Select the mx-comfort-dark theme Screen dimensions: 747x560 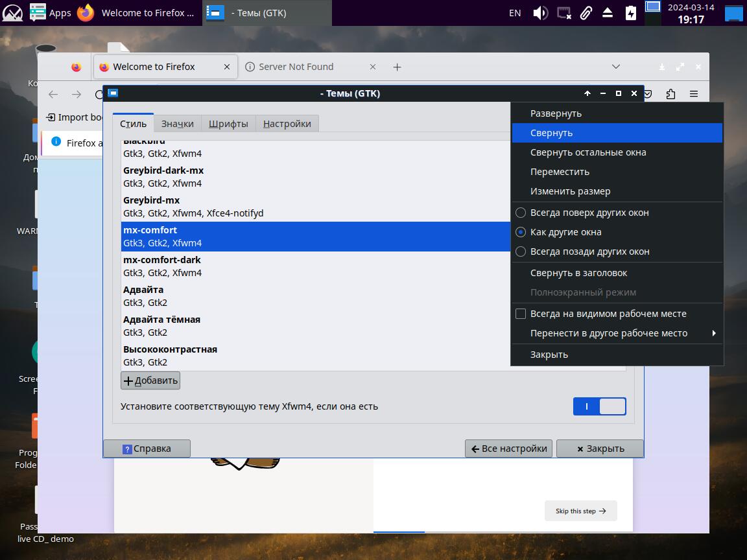[315, 266]
